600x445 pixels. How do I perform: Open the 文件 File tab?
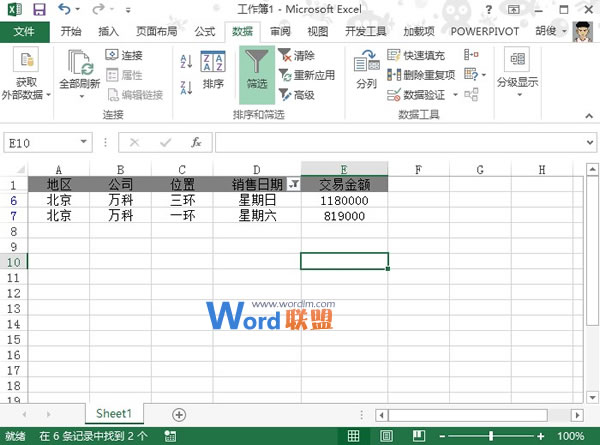(24, 31)
